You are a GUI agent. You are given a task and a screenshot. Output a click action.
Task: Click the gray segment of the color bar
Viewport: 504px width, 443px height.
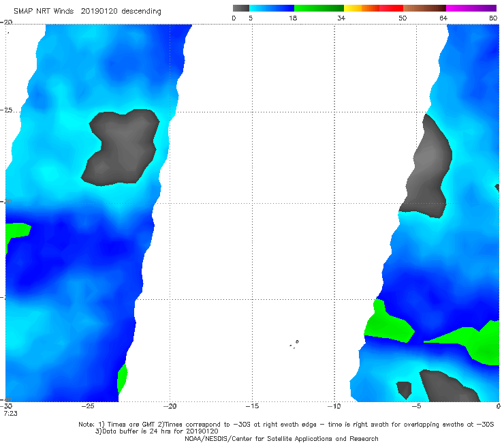[x=240, y=8]
